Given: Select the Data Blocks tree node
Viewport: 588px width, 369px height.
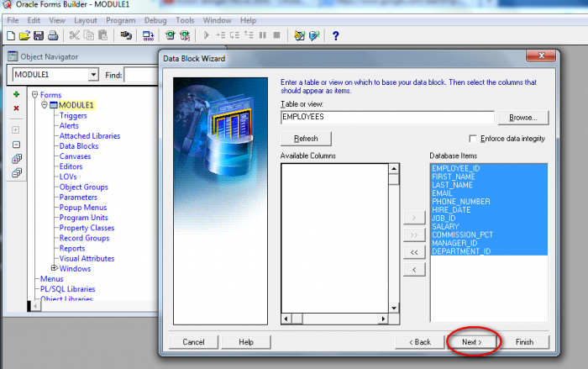Looking at the screenshot, I should [79, 146].
